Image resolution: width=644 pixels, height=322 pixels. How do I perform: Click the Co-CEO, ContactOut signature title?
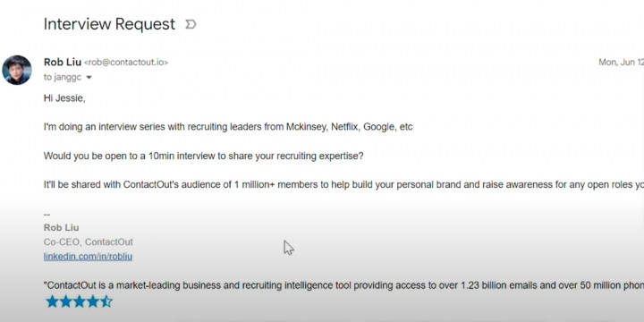(x=88, y=241)
